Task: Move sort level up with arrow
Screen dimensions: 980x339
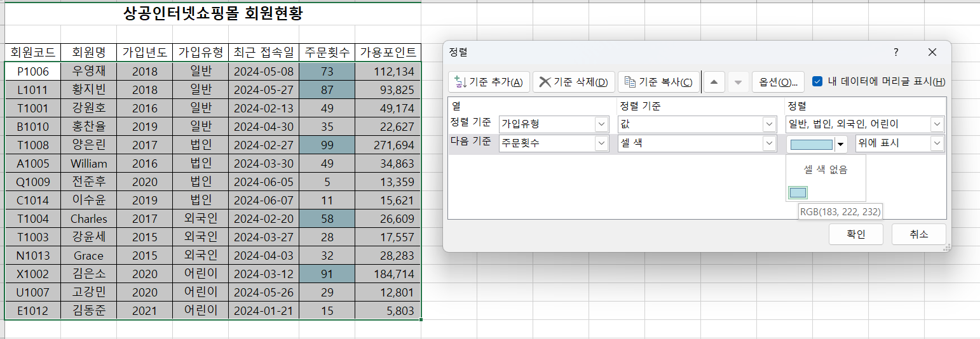Action: click(x=714, y=82)
